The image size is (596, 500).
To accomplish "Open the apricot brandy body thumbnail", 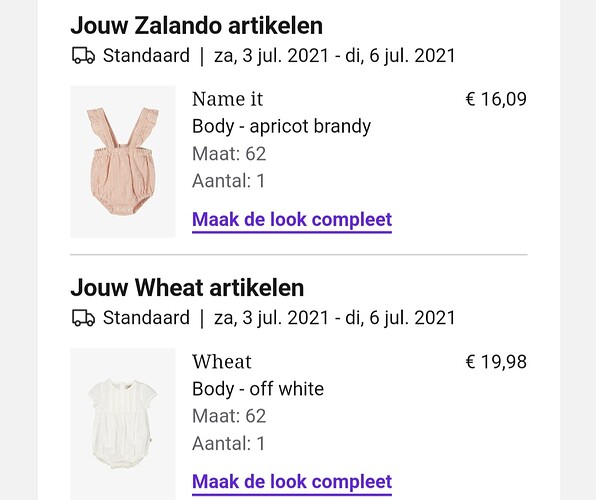I will (x=123, y=162).
